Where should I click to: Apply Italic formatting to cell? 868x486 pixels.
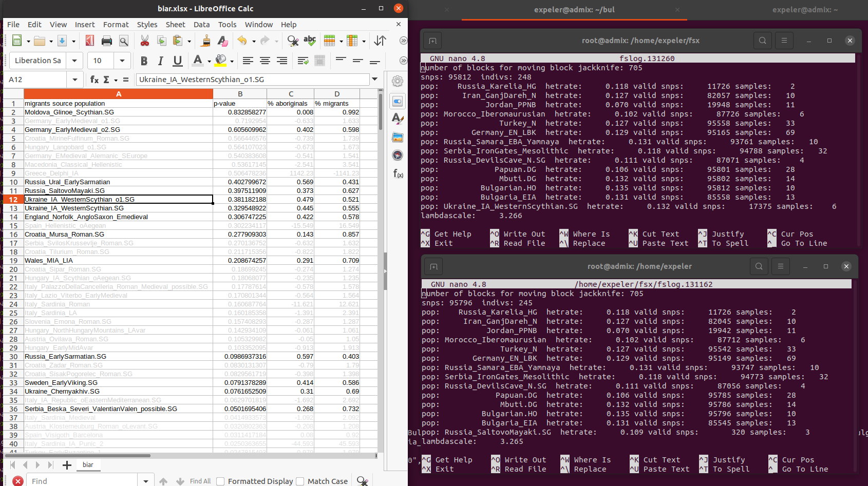[x=161, y=61]
